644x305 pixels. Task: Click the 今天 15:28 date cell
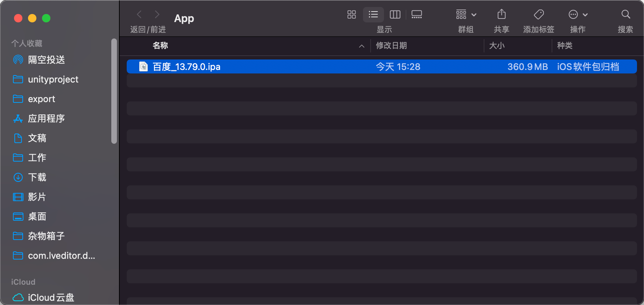click(398, 66)
